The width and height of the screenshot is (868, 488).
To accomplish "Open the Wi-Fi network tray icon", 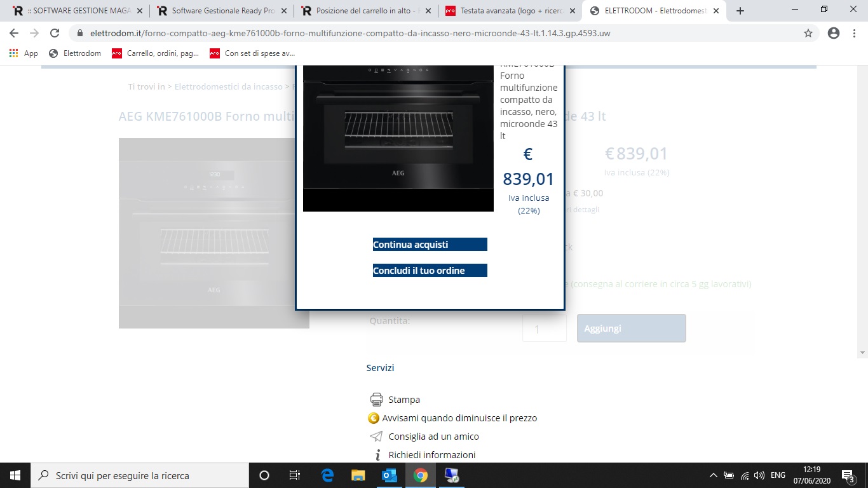I will (x=744, y=475).
